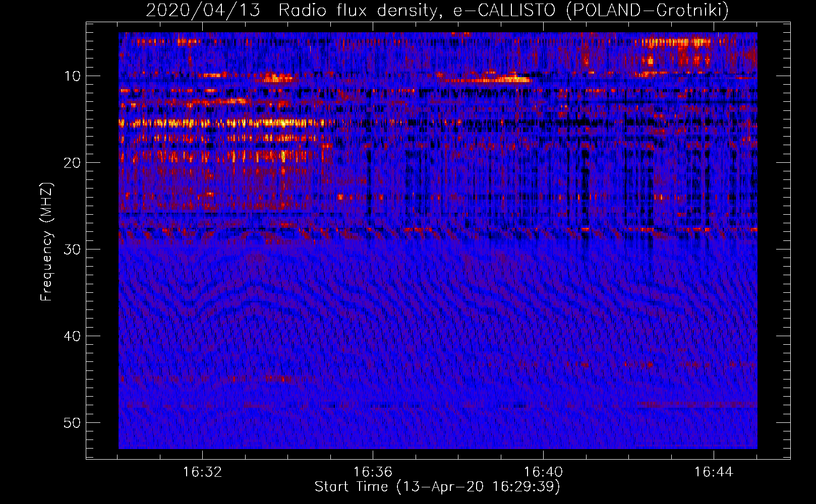
Task: Click the 30 MHz frequency tick label
Action: (73, 249)
